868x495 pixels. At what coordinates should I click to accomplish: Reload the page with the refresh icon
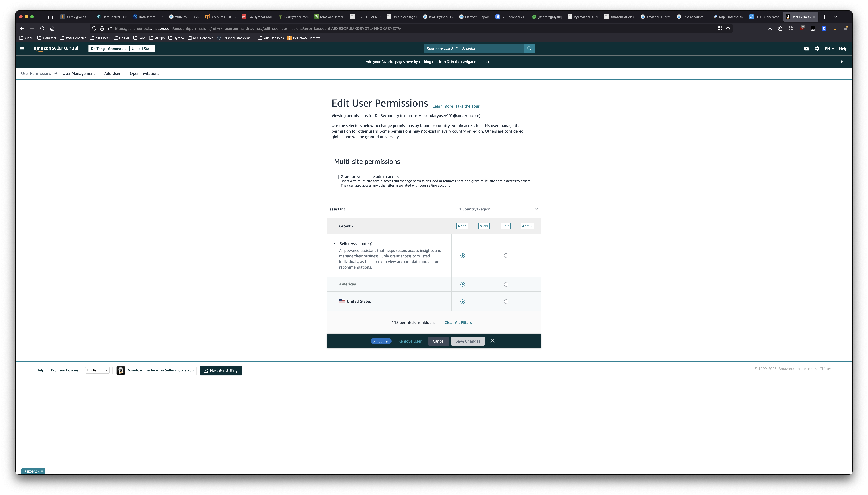tap(42, 29)
